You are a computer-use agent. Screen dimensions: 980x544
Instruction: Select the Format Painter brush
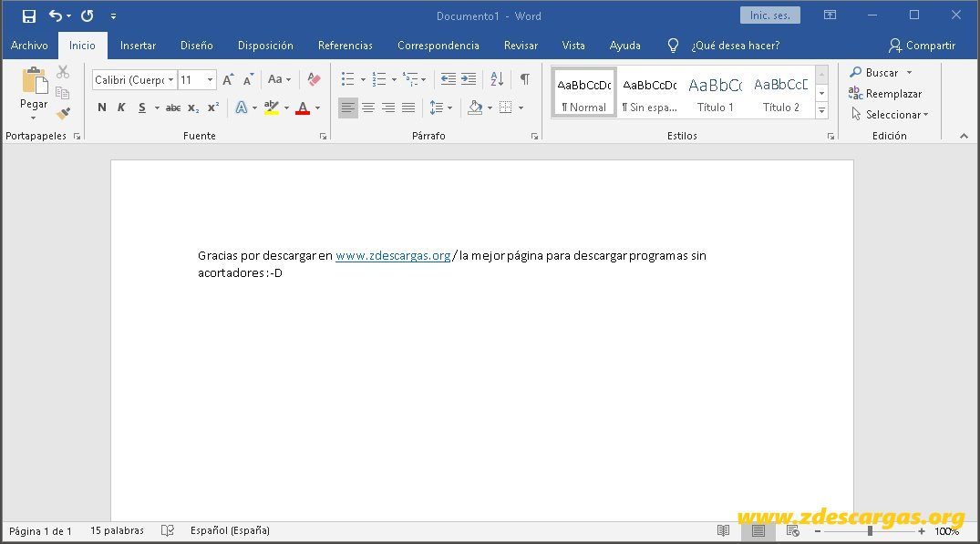pyautogui.click(x=63, y=113)
